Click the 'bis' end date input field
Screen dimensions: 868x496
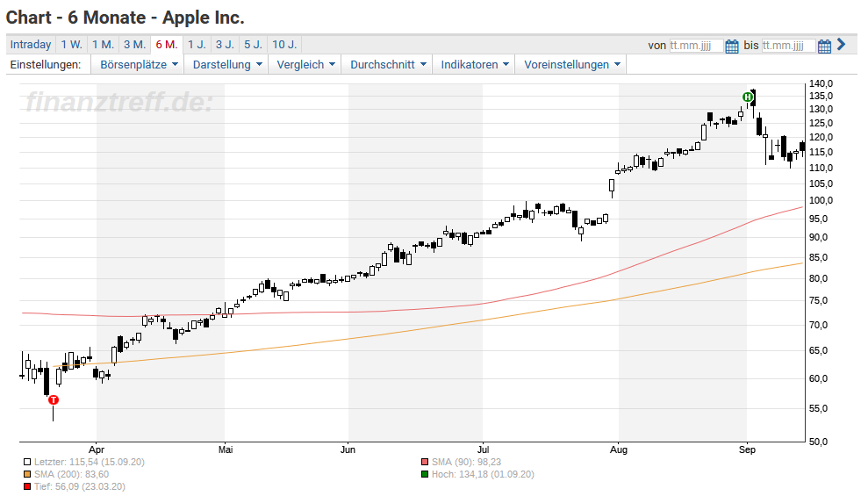pos(788,46)
